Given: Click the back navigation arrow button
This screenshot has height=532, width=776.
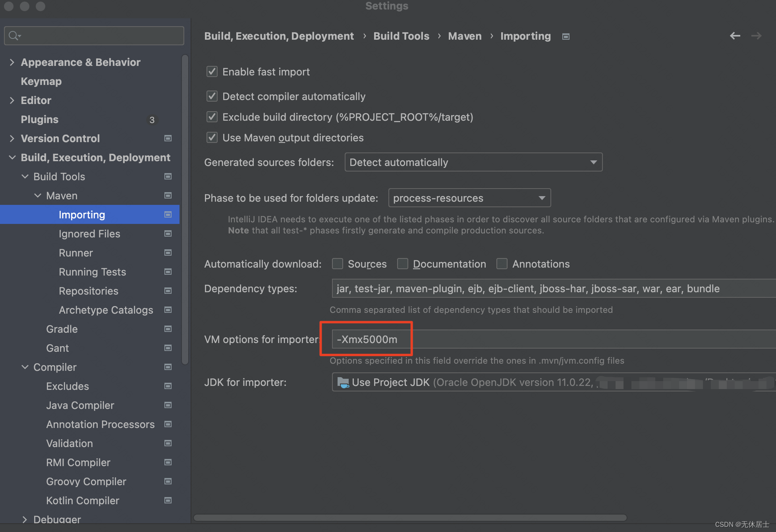Looking at the screenshot, I should pos(737,36).
